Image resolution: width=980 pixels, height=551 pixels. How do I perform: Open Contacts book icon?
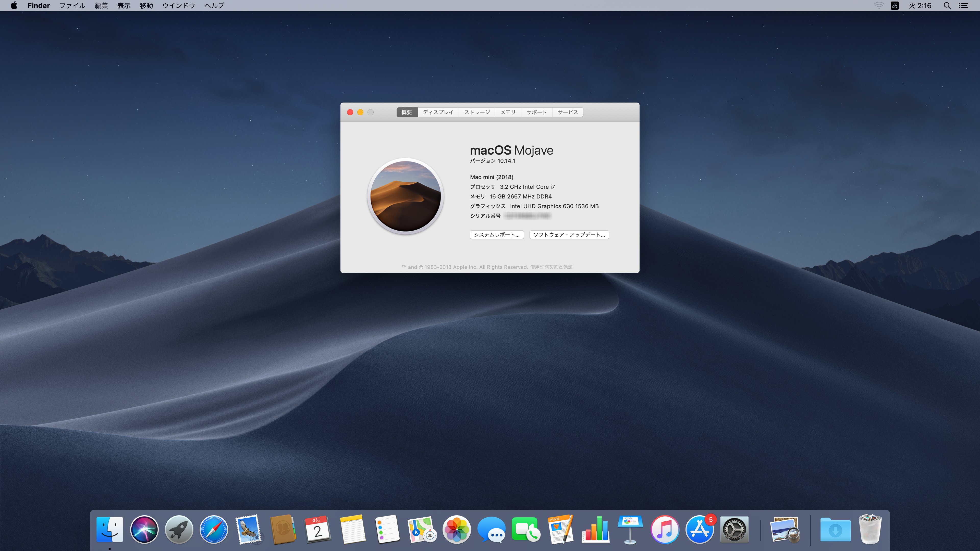(283, 529)
